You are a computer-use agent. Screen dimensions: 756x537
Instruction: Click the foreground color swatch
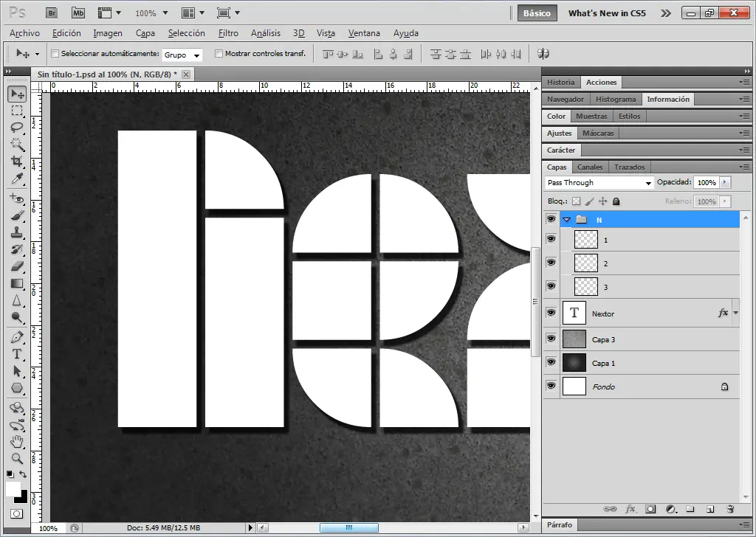pyautogui.click(x=13, y=489)
